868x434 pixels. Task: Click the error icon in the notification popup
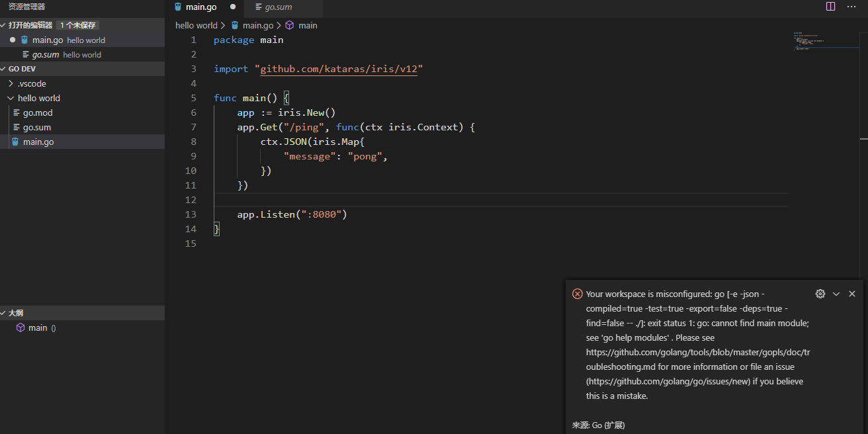pos(577,293)
